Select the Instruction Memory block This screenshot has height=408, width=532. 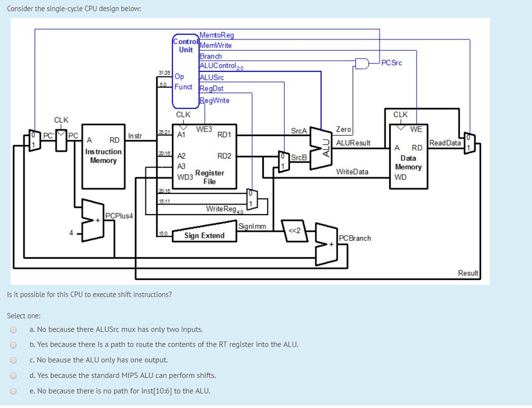pos(103,156)
